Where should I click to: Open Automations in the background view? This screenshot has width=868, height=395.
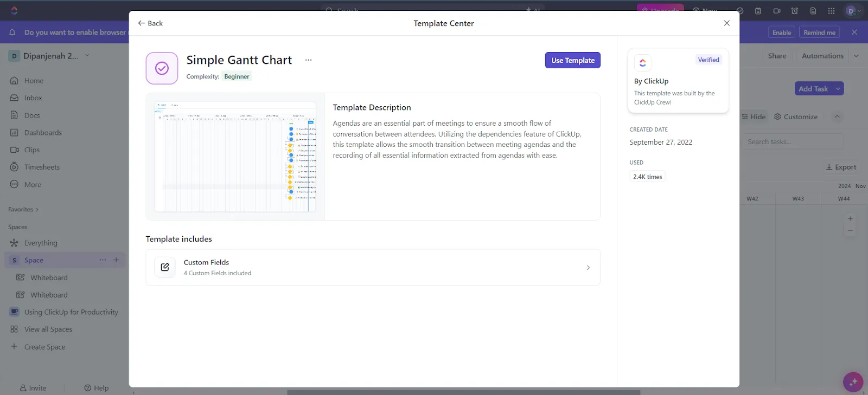(822, 56)
